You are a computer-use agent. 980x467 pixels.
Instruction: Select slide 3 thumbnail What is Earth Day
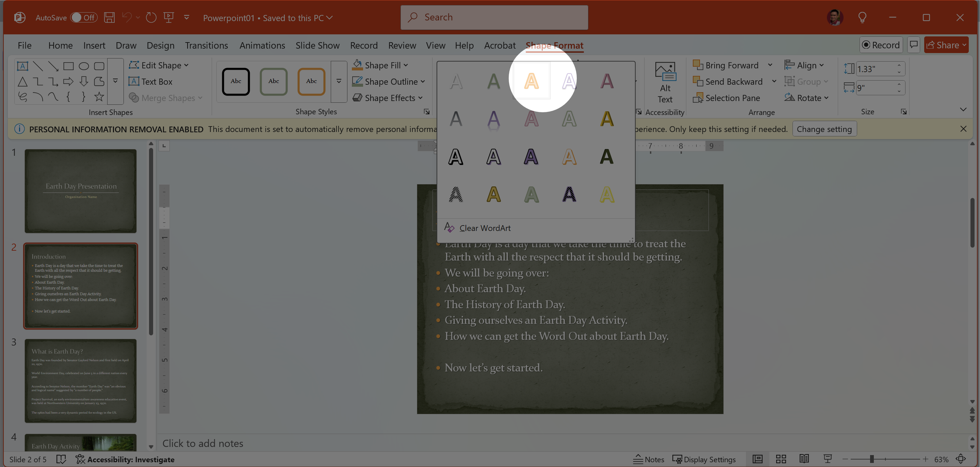[81, 380]
